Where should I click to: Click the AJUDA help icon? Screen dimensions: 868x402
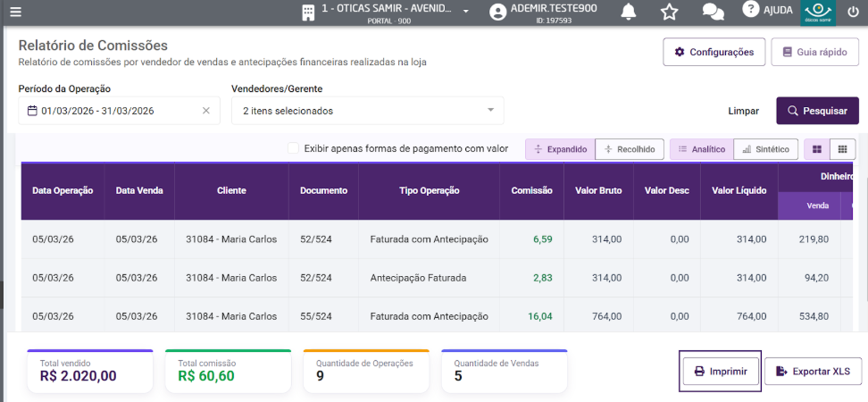pos(751,10)
